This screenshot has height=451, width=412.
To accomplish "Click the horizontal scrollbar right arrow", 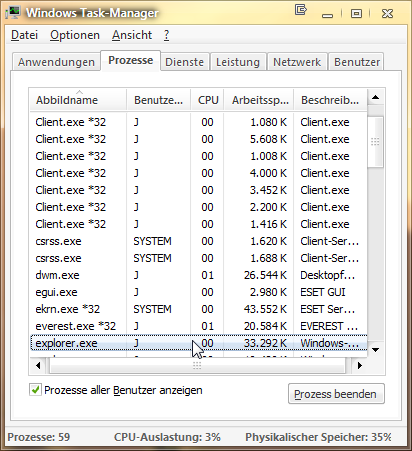I will (359, 366).
